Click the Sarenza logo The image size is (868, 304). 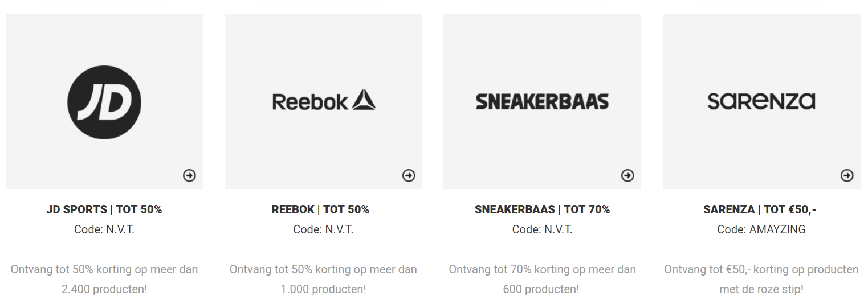(761, 101)
